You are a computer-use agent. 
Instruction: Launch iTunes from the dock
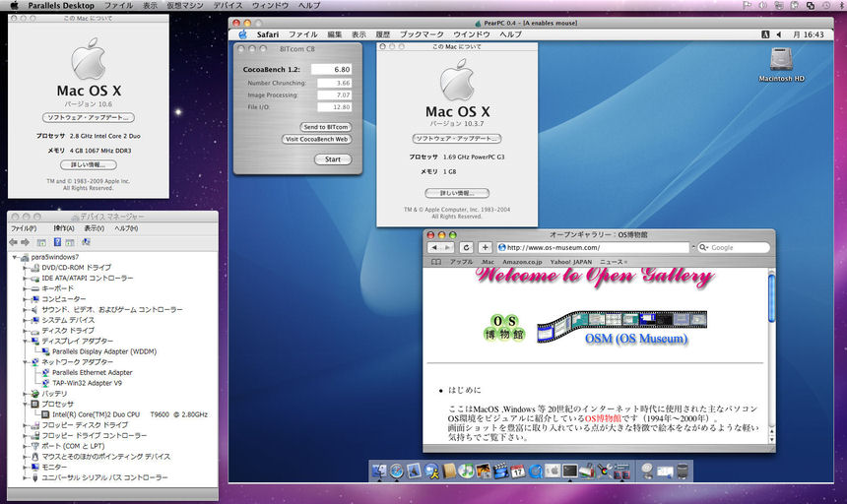[x=466, y=471]
